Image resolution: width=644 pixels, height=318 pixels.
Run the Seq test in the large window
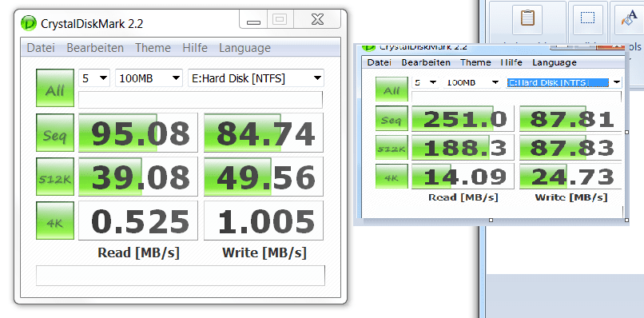click(55, 133)
